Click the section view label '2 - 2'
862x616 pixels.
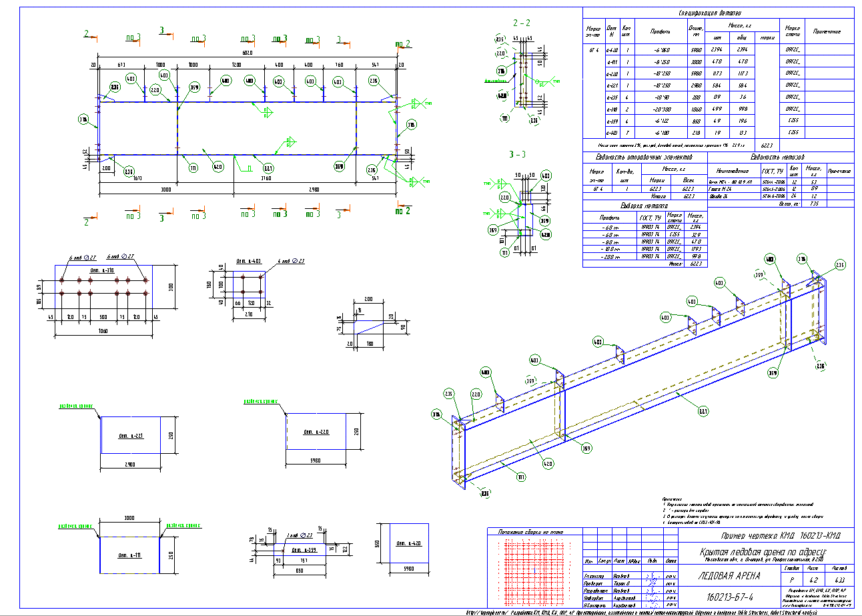click(522, 22)
